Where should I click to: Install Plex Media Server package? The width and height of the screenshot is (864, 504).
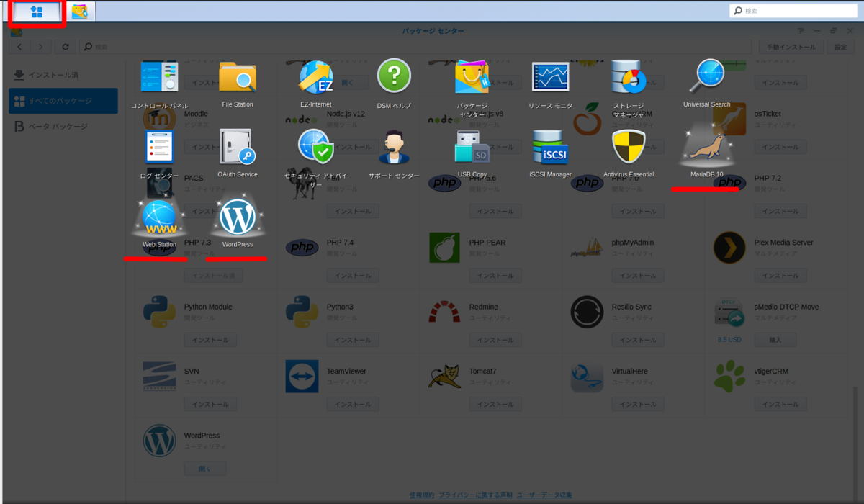coord(780,276)
